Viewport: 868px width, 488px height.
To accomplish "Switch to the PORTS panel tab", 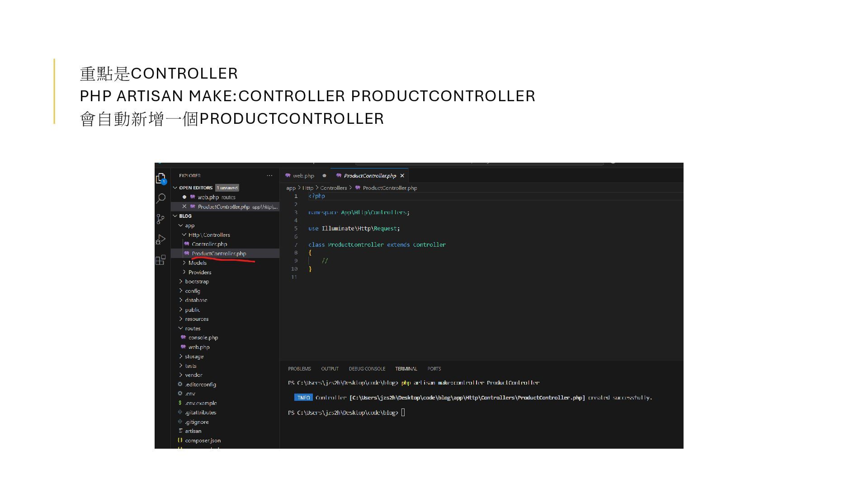I will [x=434, y=369].
